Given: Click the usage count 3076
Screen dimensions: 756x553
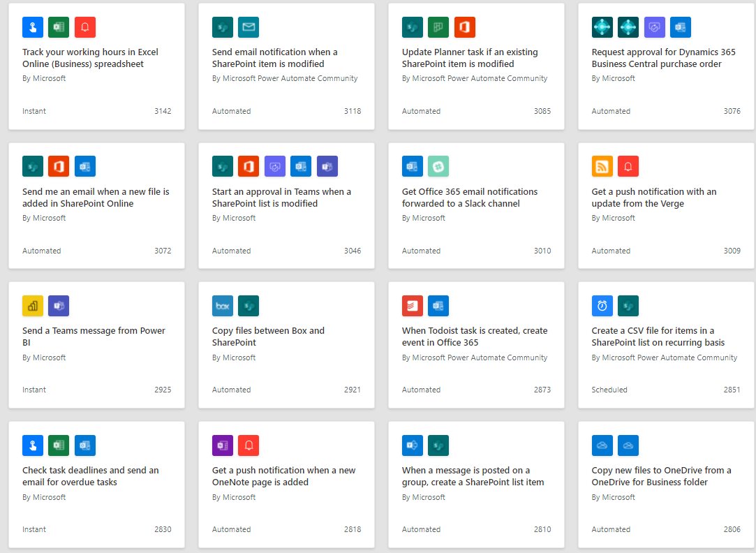Looking at the screenshot, I should [732, 111].
